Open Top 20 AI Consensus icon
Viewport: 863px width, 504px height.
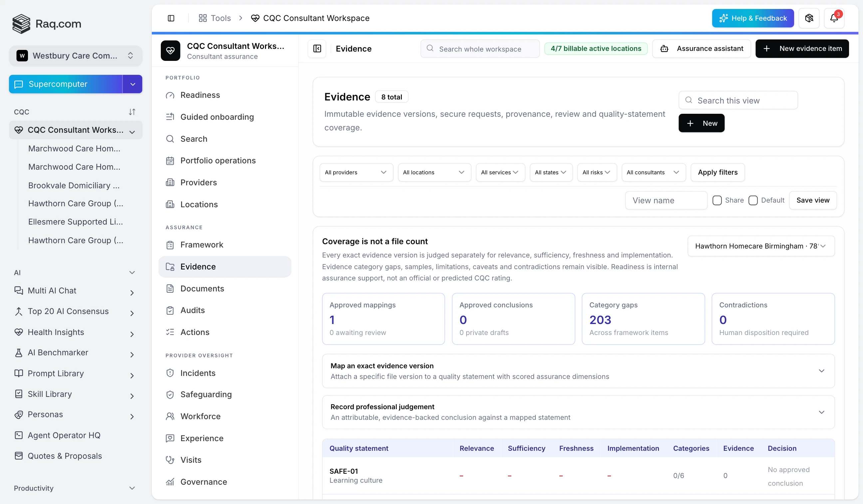(x=19, y=311)
